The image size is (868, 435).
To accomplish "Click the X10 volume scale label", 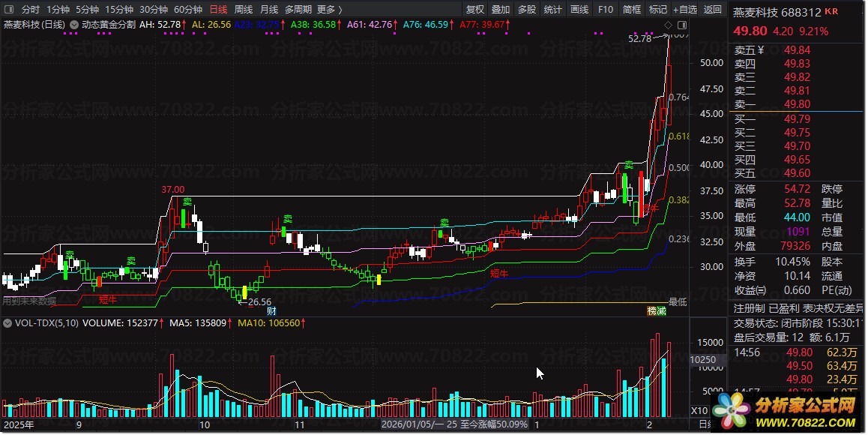I will click(699, 410).
